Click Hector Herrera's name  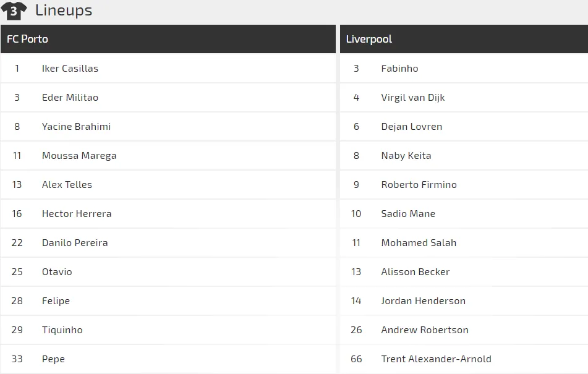(77, 214)
